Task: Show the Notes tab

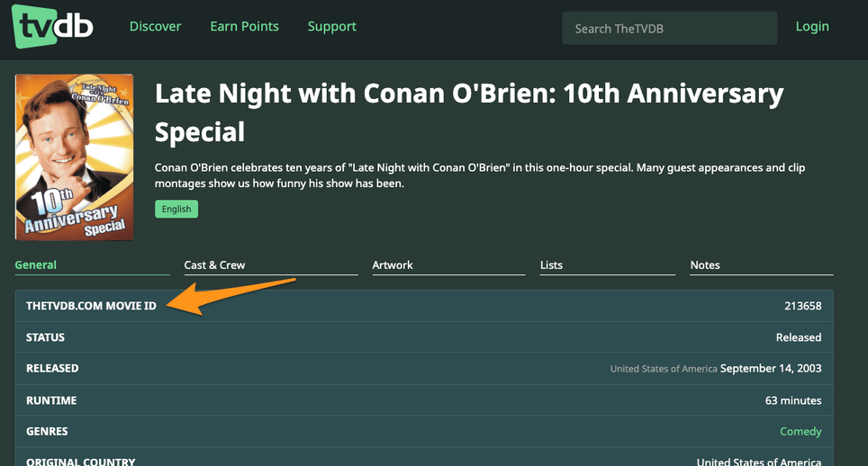Action: coord(705,264)
